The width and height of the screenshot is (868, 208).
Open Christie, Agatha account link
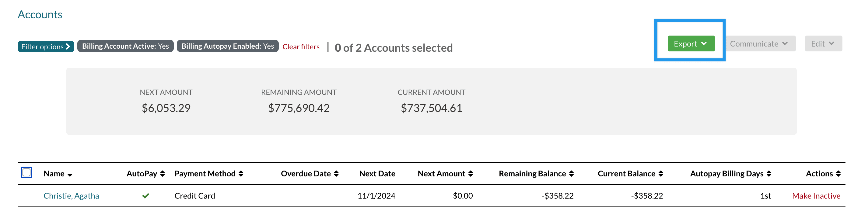[x=71, y=196]
